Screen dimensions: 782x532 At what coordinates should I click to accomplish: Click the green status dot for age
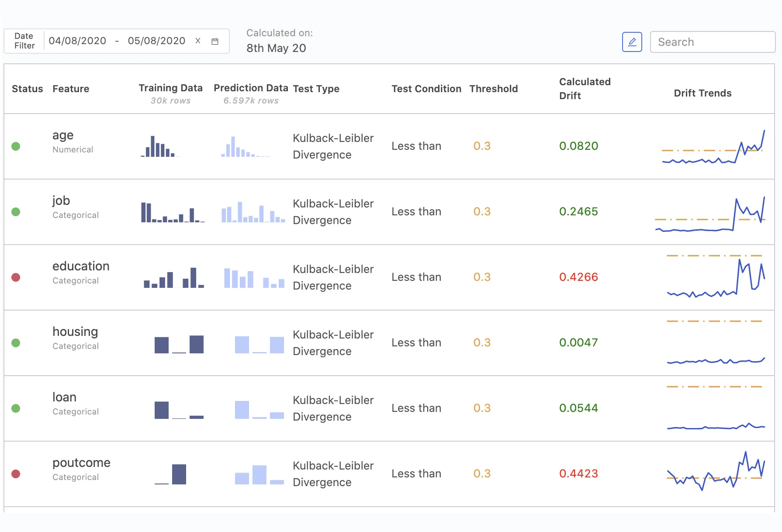coord(16,146)
